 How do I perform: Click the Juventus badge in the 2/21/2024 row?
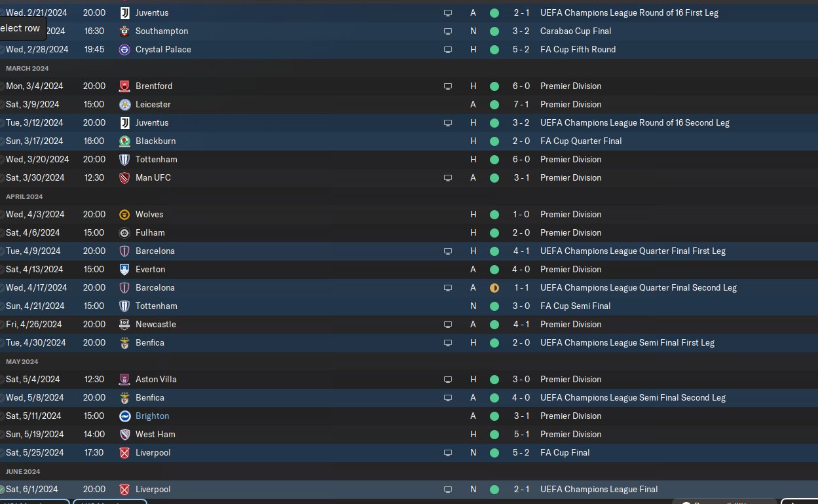pos(125,12)
